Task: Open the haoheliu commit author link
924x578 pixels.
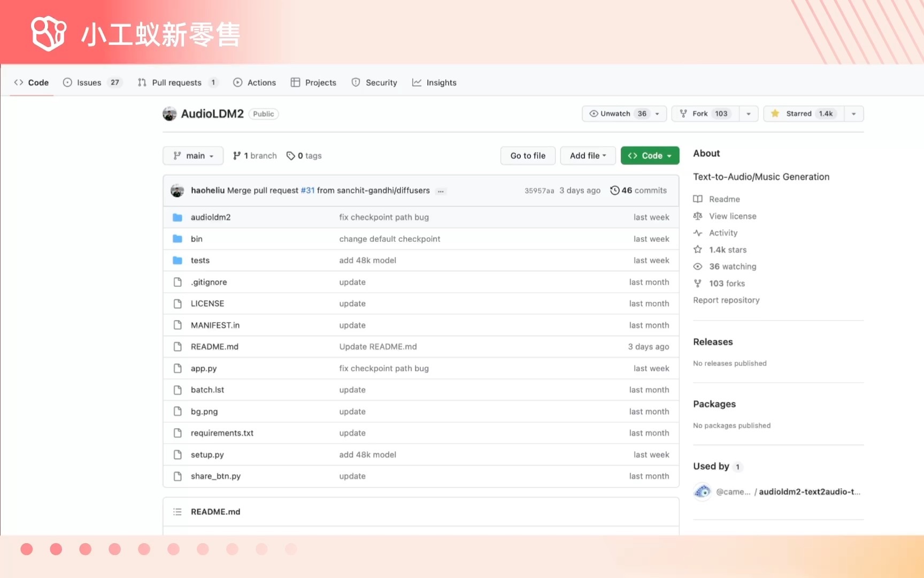Action: (x=207, y=191)
